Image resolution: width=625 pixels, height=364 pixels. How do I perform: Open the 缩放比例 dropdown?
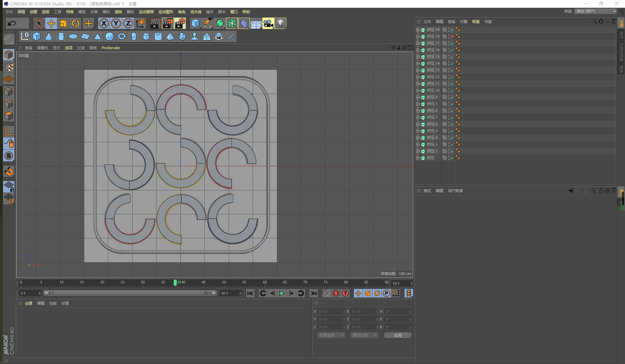364,335
